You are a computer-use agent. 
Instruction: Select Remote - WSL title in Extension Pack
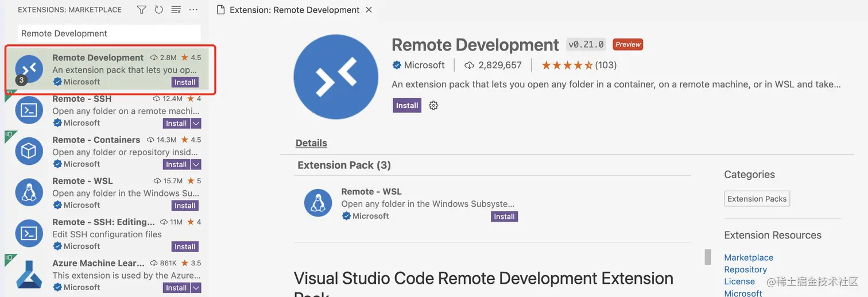click(371, 192)
